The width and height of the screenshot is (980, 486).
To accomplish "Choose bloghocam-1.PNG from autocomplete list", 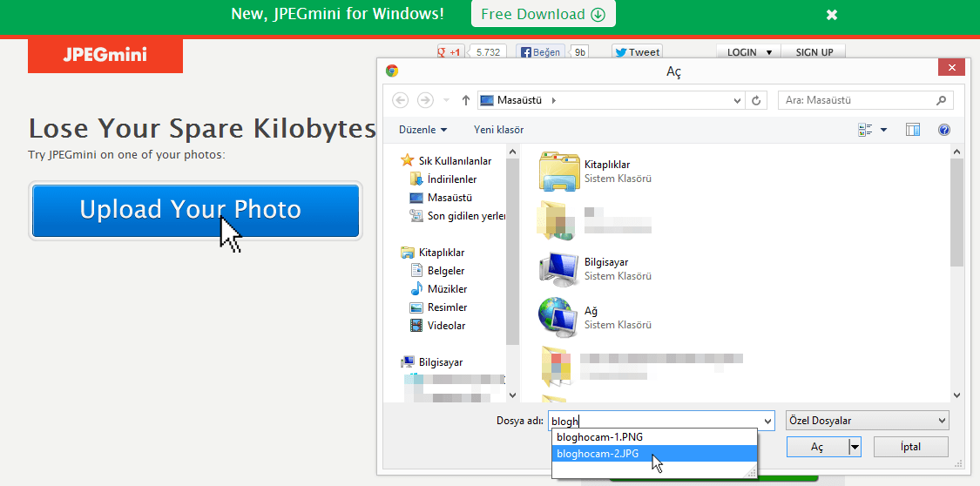I will (x=599, y=437).
